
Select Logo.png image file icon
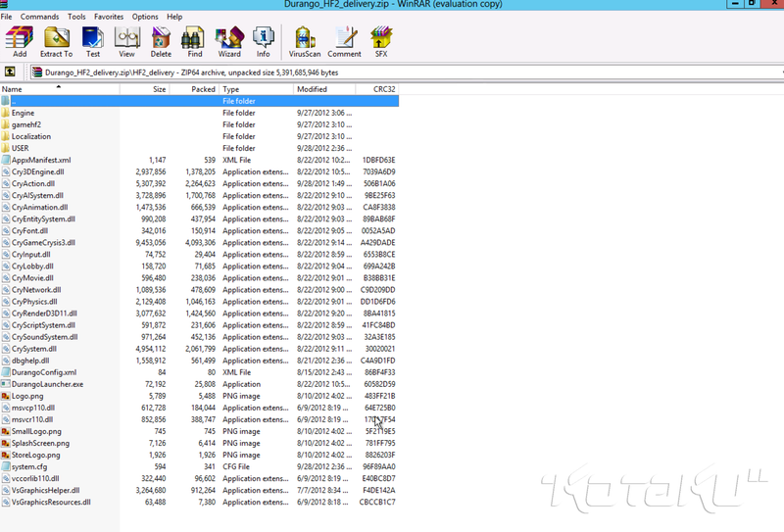point(6,396)
